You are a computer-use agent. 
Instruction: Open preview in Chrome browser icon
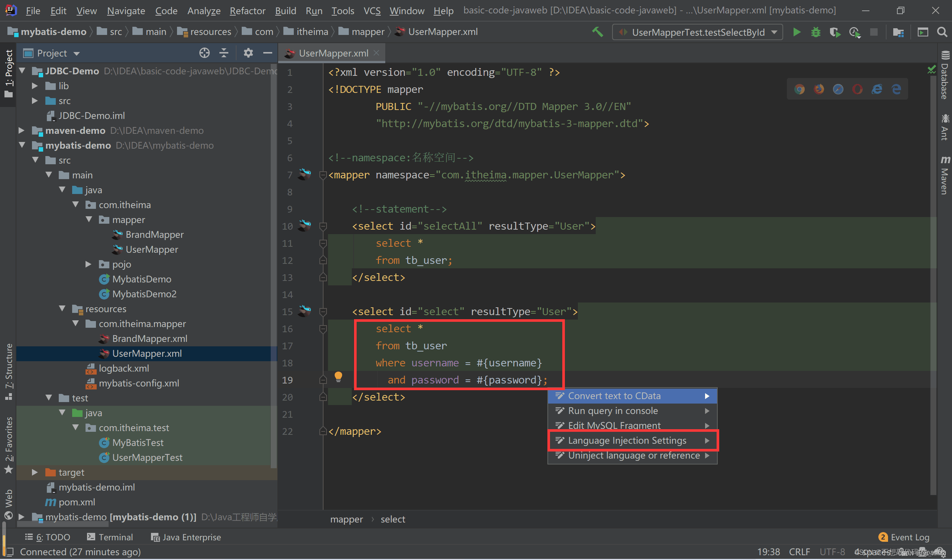800,89
